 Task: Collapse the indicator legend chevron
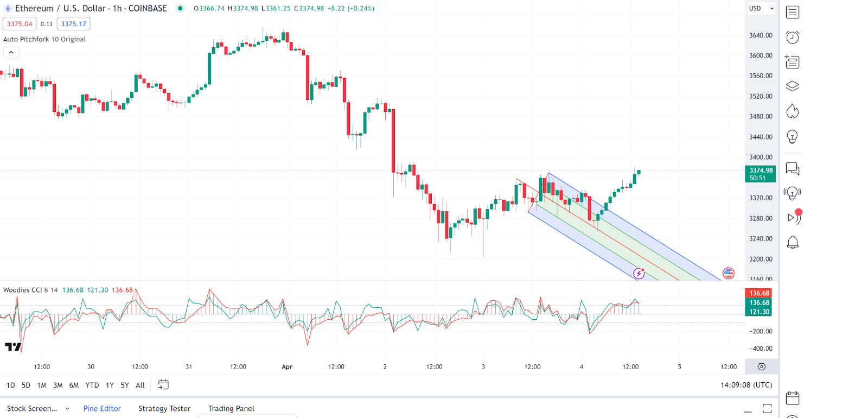point(11,52)
